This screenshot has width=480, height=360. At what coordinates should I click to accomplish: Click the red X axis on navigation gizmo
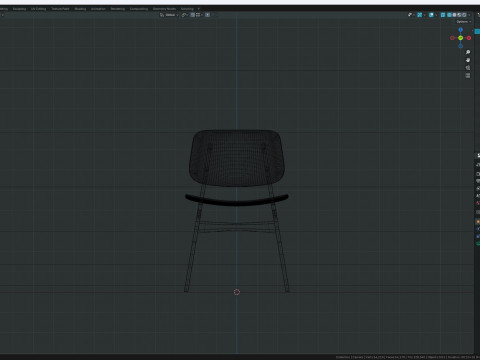point(469,38)
